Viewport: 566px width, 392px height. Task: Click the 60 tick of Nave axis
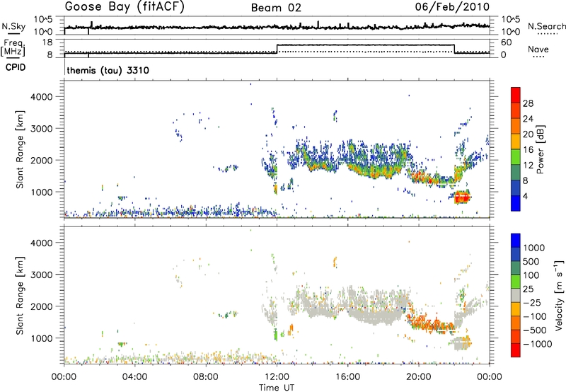point(507,42)
